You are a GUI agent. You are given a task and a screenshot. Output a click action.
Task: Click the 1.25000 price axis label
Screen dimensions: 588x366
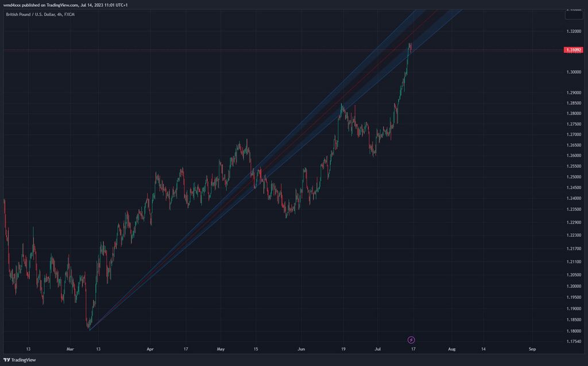[x=574, y=177]
